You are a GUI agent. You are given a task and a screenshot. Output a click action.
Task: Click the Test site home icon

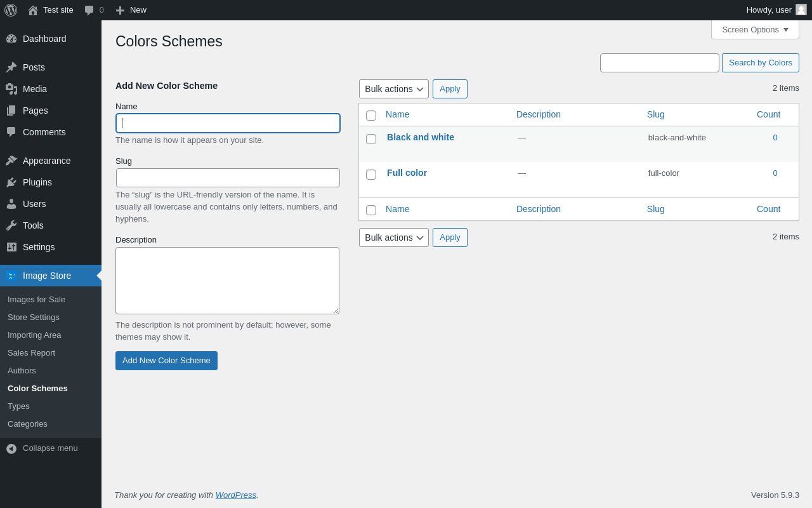[33, 10]
